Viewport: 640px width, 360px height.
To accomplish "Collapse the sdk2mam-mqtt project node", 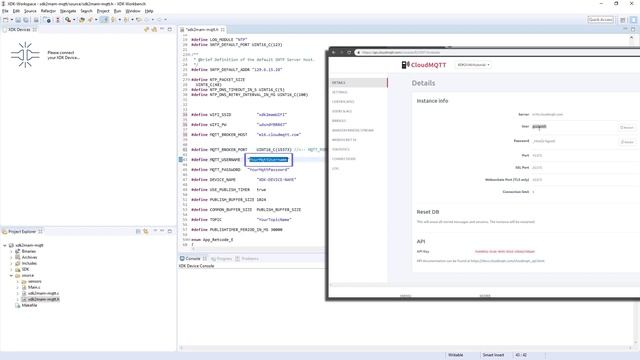I will point(5,245).
